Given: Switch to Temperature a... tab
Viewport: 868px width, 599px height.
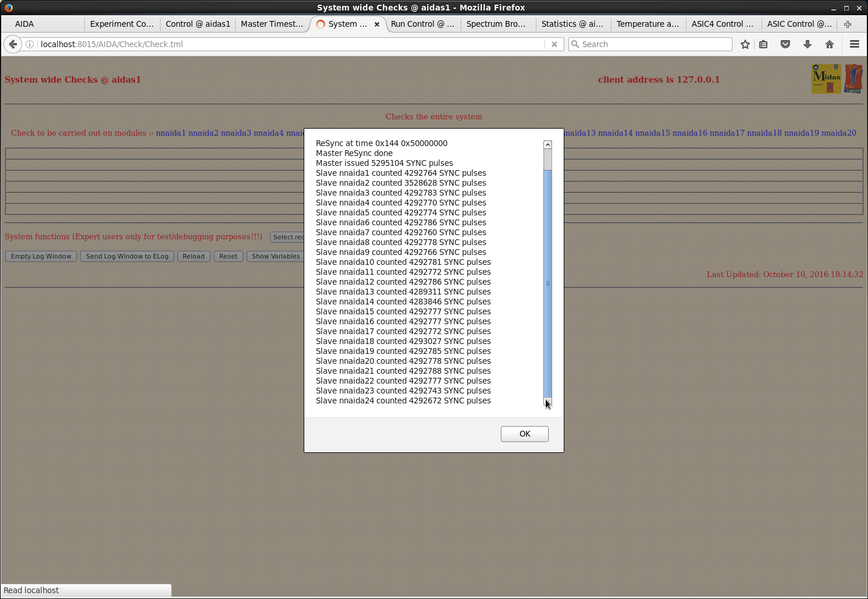Looking at the screenshot, I should pyautogui.click(x=648, y=24).
